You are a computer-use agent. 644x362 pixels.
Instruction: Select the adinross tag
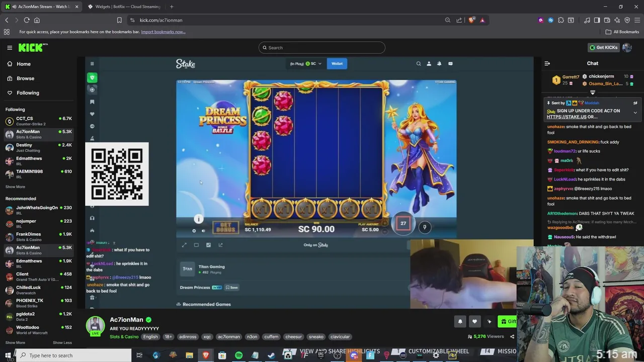click(188, 337)
